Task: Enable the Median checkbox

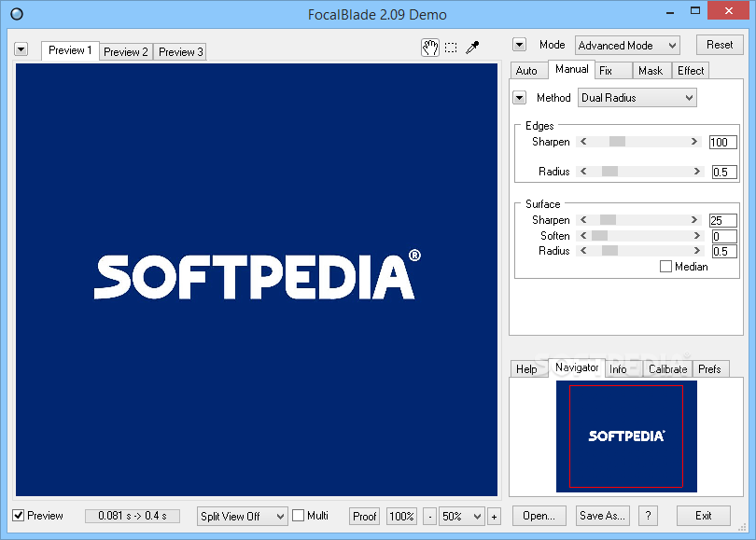Action: tap(665, 267)
